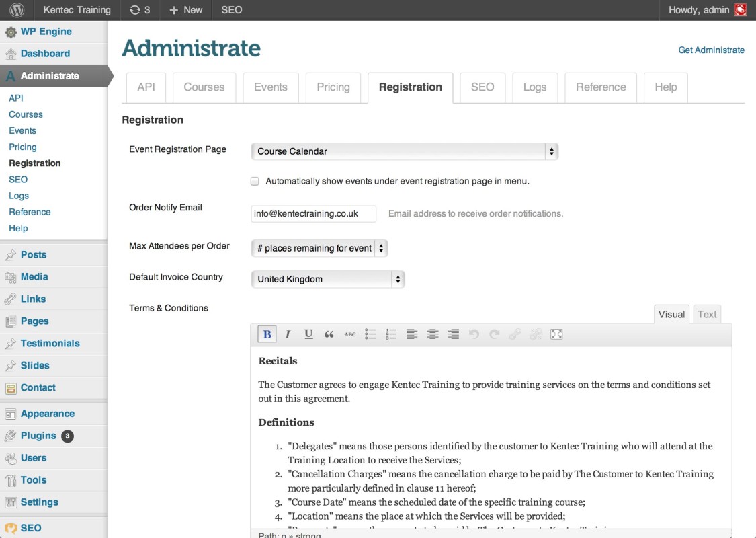Click the Unlink icon
The height and width of the screenshot is (538, 756).
(x=536, y=334)
